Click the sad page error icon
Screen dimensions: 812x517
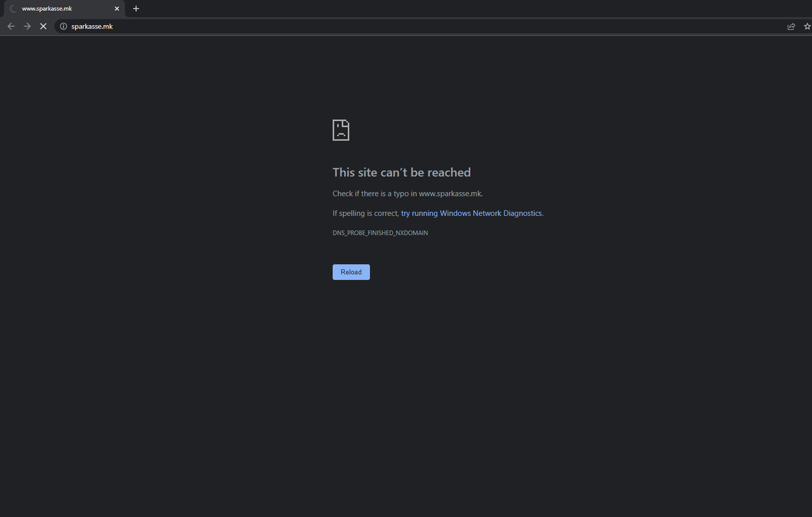(x=341, y=130)
